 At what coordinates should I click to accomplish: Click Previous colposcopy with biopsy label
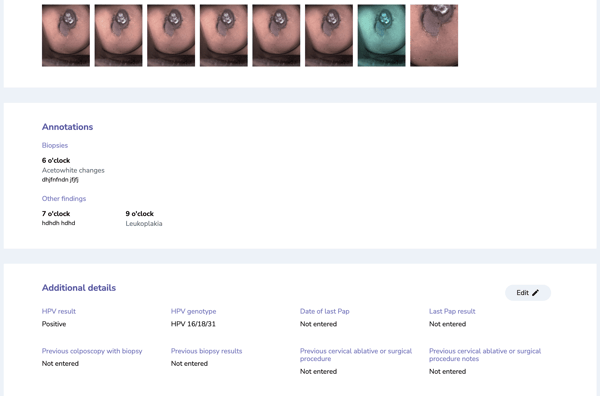pos(92,351)
